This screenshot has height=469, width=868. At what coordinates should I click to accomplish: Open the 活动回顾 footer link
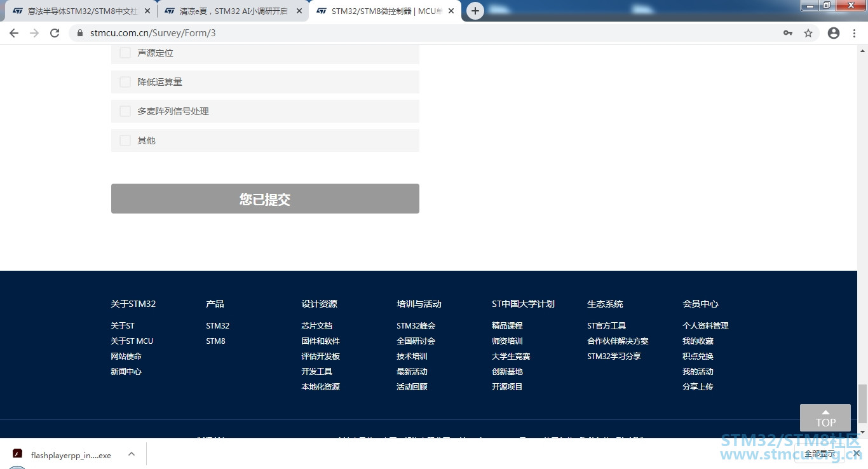pos(412,387)
